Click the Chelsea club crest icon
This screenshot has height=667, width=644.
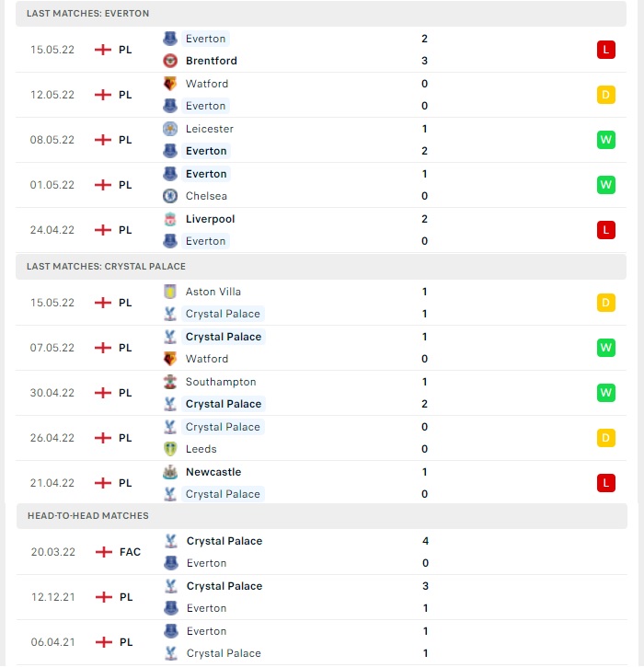point(170,196)
